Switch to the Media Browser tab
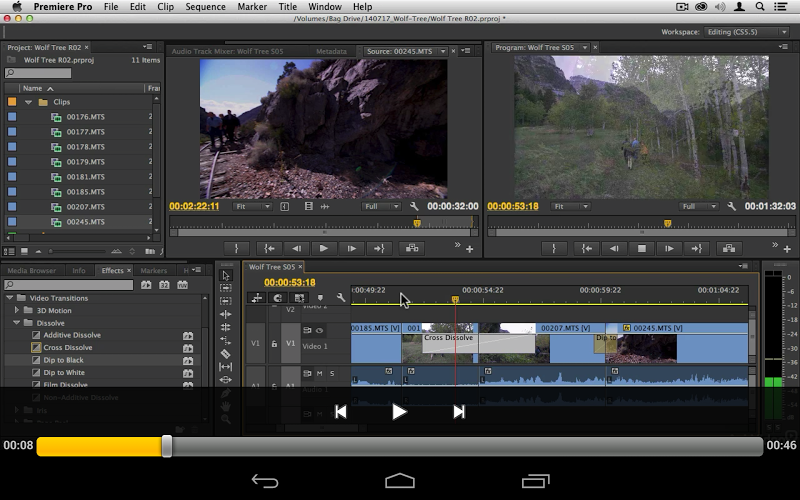 point(32,271)
